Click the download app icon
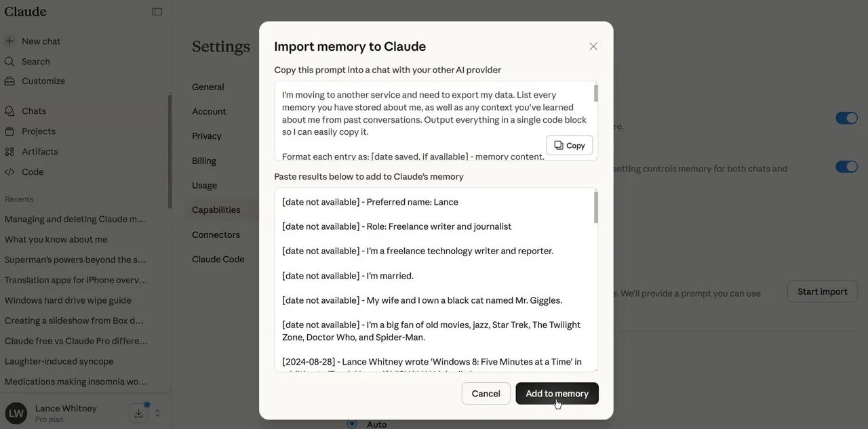Viewport: 868px width, 429px height. pos(138,413)
